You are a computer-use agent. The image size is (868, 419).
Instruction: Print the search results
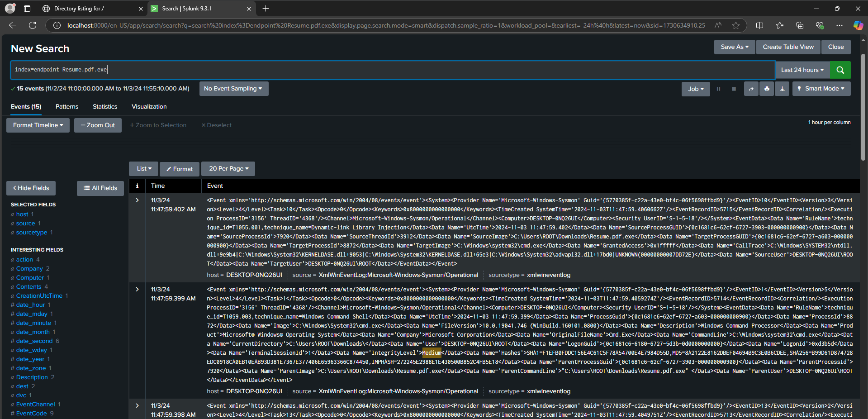point(767,89)
